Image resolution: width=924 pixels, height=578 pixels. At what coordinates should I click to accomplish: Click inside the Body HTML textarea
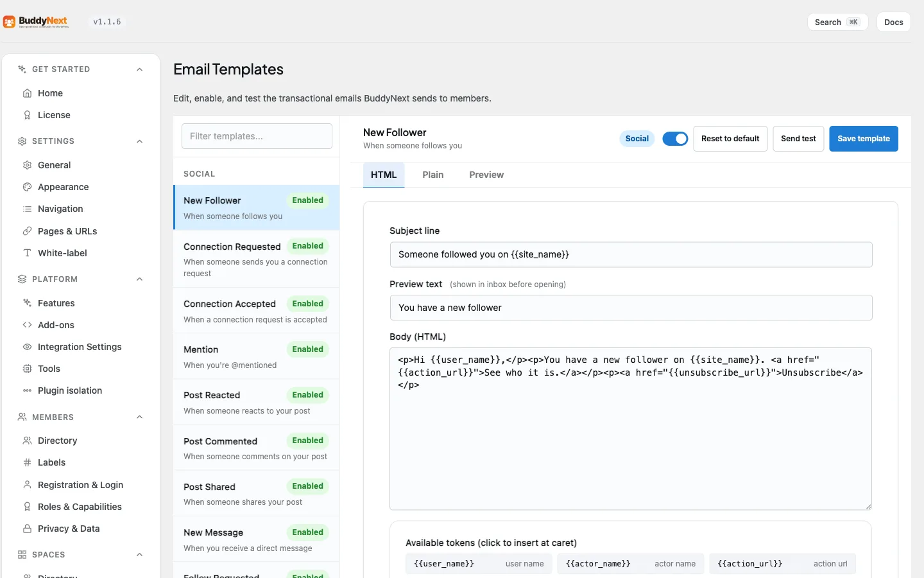[631, 429]
